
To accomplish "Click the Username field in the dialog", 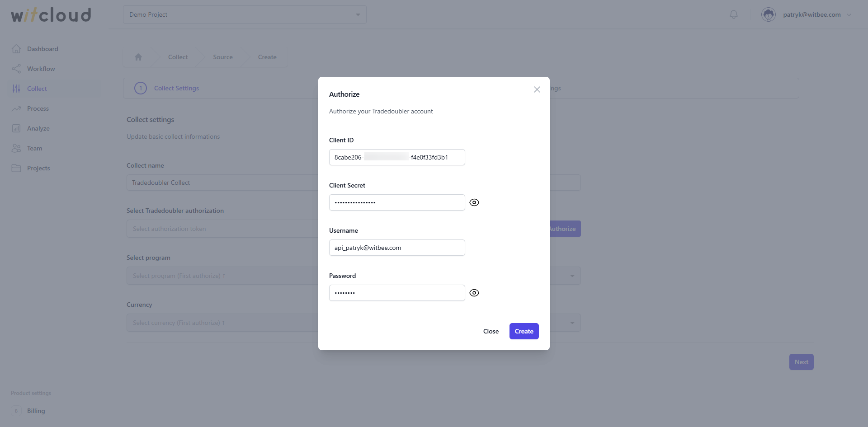I will click(x=397, y=248).
